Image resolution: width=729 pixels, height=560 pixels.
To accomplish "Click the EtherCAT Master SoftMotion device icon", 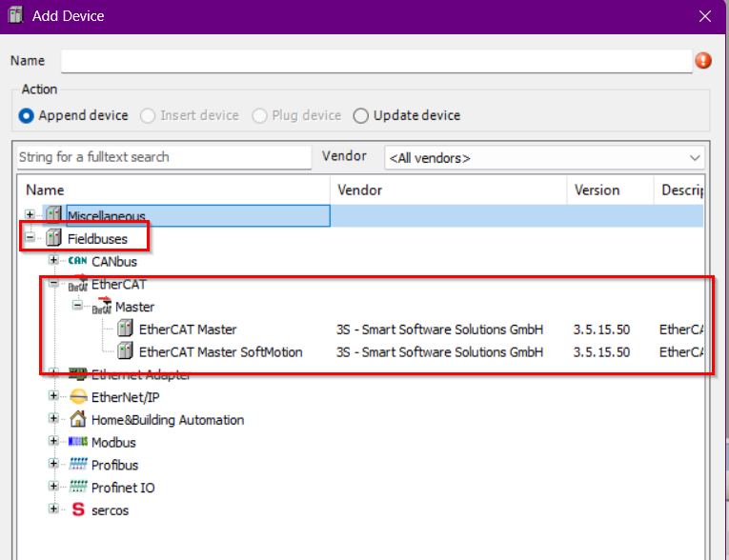I will pyautogui.click(x=125, y=352).
